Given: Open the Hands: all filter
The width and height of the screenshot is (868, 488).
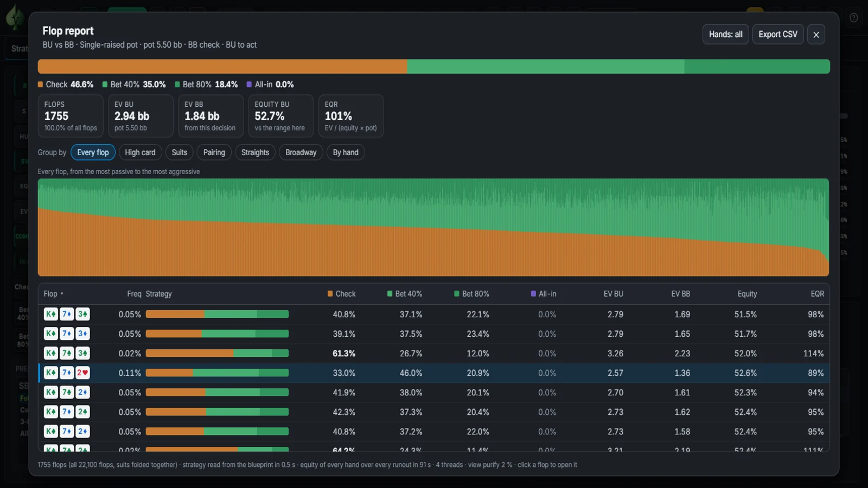Looking at the screenshot, I should 725,34.
